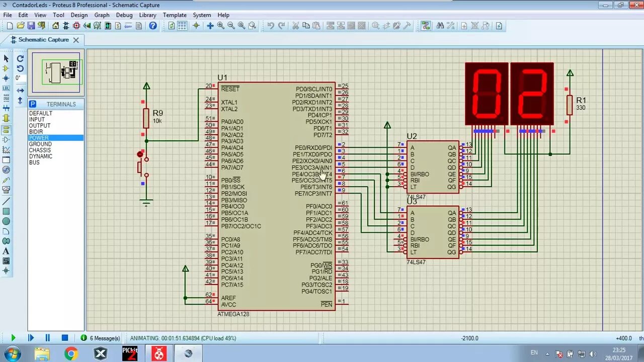
Task: Open the Windows Start menu
Action: pos(11,354)
